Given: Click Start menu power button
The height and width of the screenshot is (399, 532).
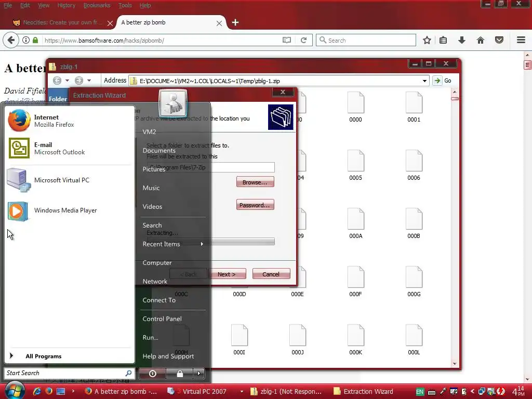Looking at the screenshot, I should 152,374.
